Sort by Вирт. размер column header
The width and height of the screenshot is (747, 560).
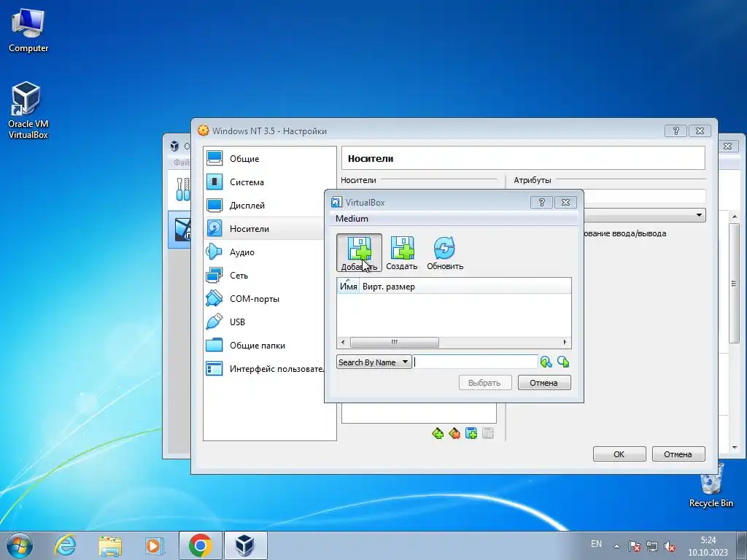pyautogui.click(x=388, y=287)
